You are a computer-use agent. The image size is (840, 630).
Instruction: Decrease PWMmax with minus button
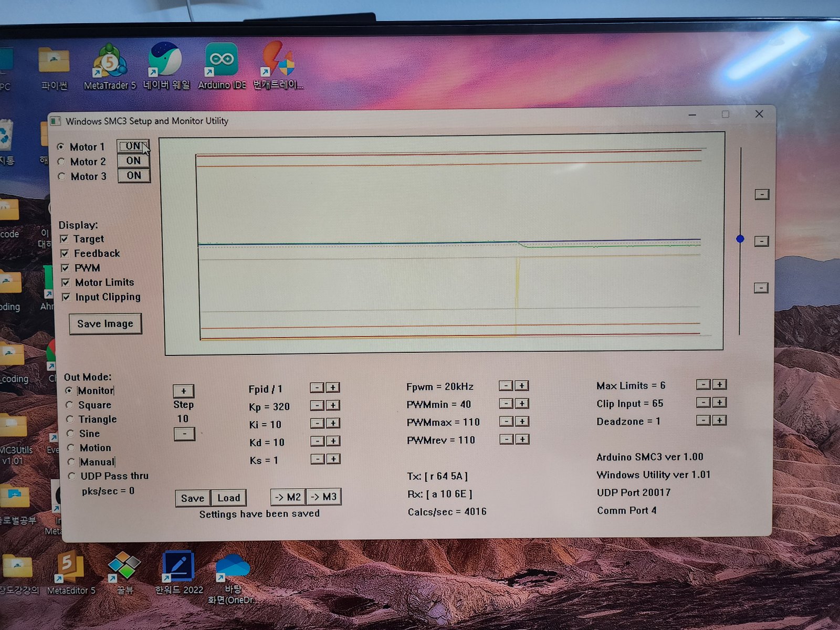[x=506, y=422]
